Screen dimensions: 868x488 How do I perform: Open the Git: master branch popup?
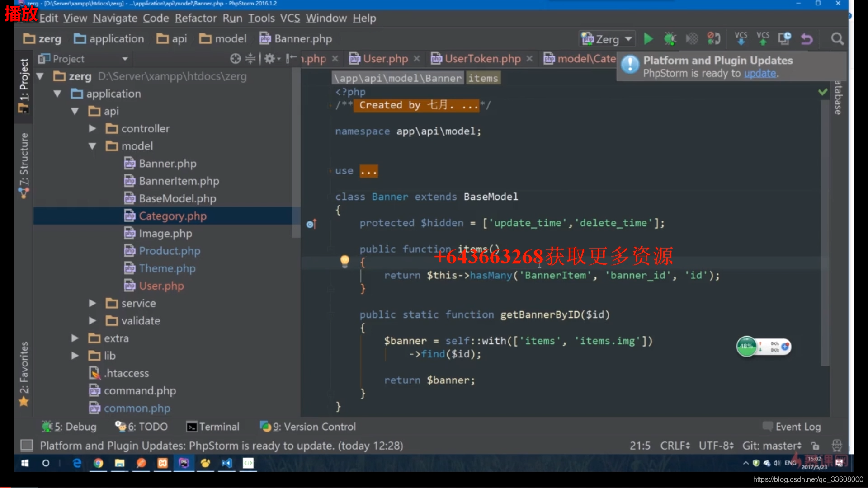point(772,446)
